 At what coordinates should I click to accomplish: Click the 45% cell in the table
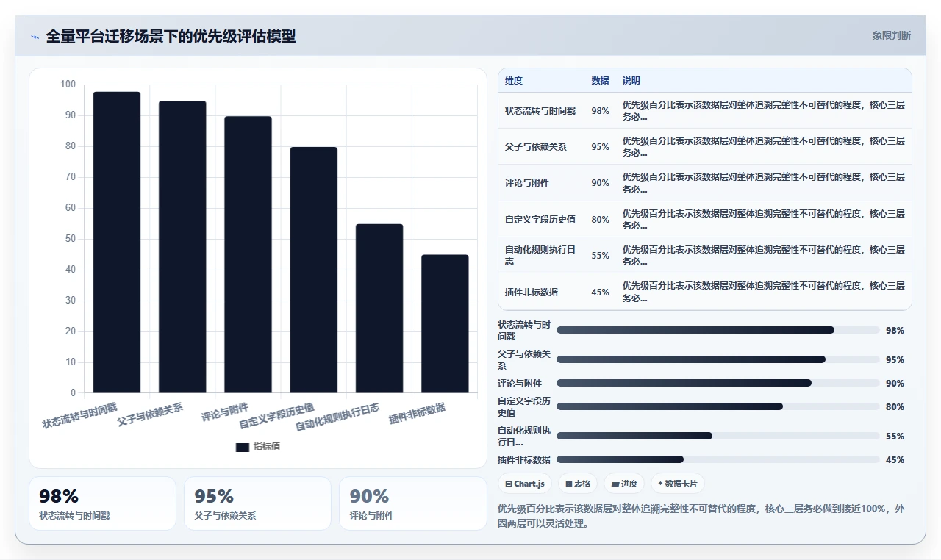click(x=600, y=292)
